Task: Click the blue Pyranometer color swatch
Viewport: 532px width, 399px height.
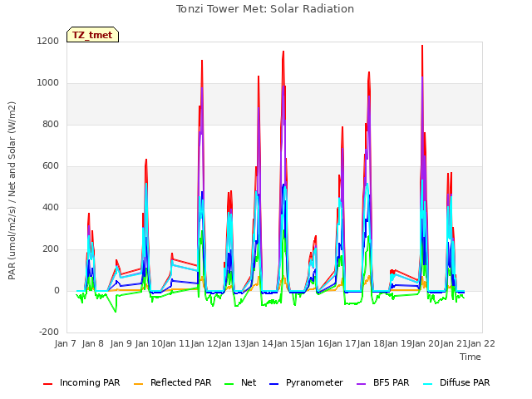Action: [274, 384]
